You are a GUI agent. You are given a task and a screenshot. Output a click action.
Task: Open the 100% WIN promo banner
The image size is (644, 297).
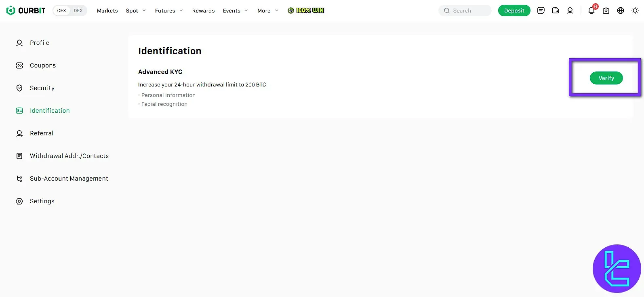[306, 11]
